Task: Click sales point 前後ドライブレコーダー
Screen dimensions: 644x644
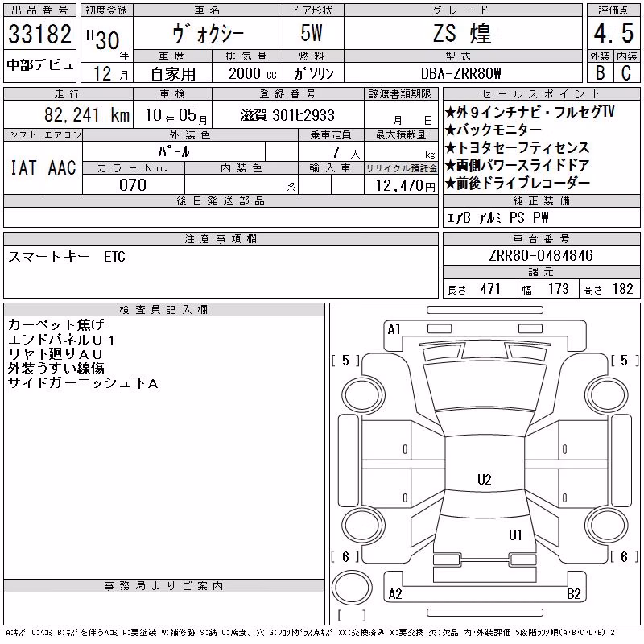Action: point(518,184)
